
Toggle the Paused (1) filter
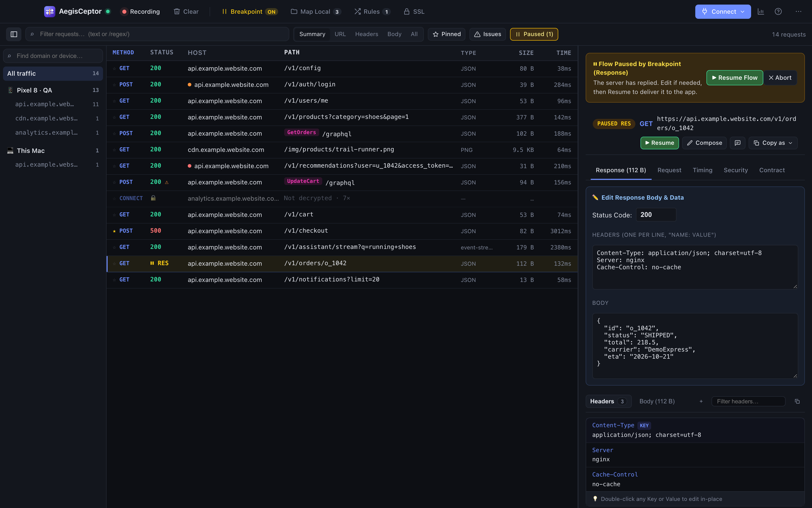(534, 34)
